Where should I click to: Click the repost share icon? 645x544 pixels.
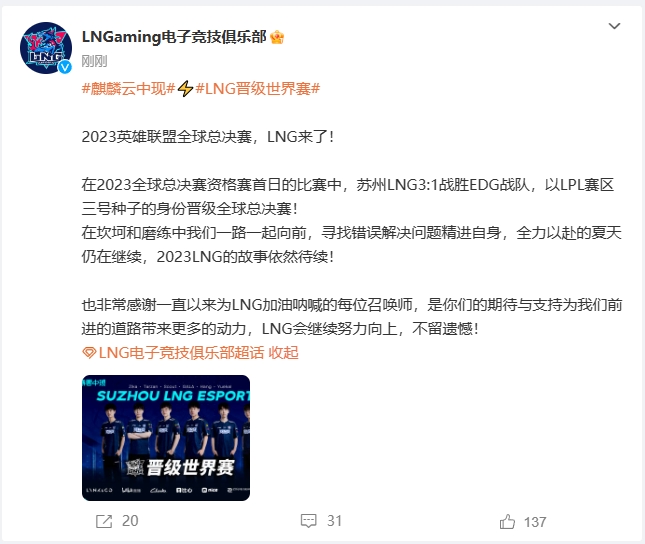click(x=104, y=521)
